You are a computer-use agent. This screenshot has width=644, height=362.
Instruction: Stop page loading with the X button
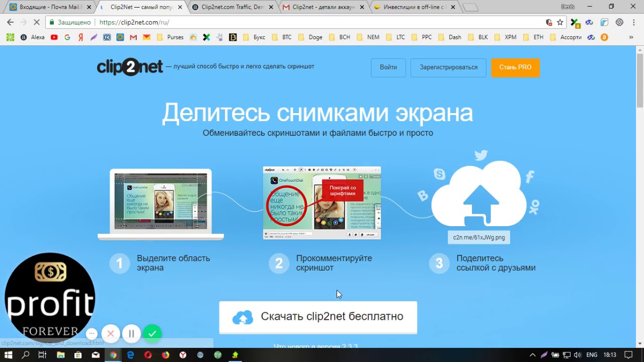coord(36,22)
